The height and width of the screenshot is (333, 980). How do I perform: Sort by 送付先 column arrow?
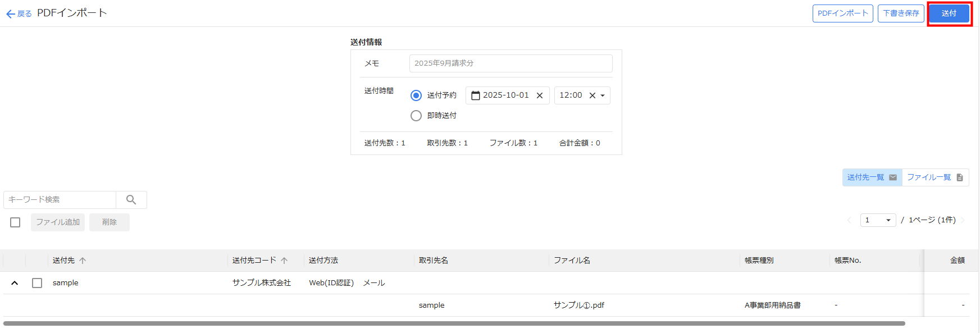click(x=83, y=261)
